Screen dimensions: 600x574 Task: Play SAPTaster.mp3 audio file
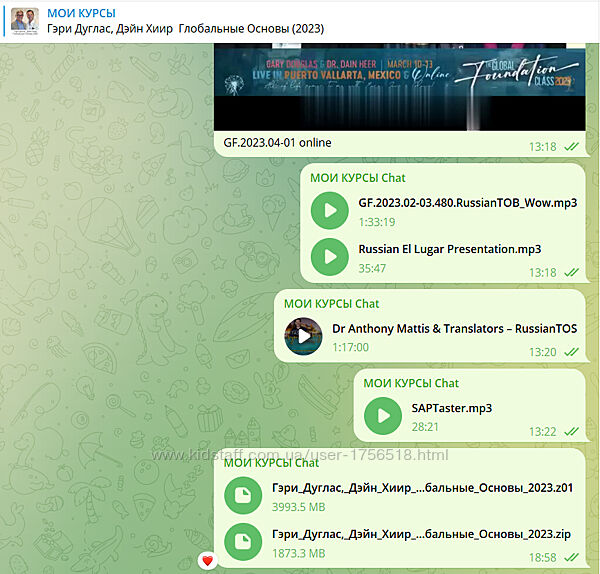point(382,416)
